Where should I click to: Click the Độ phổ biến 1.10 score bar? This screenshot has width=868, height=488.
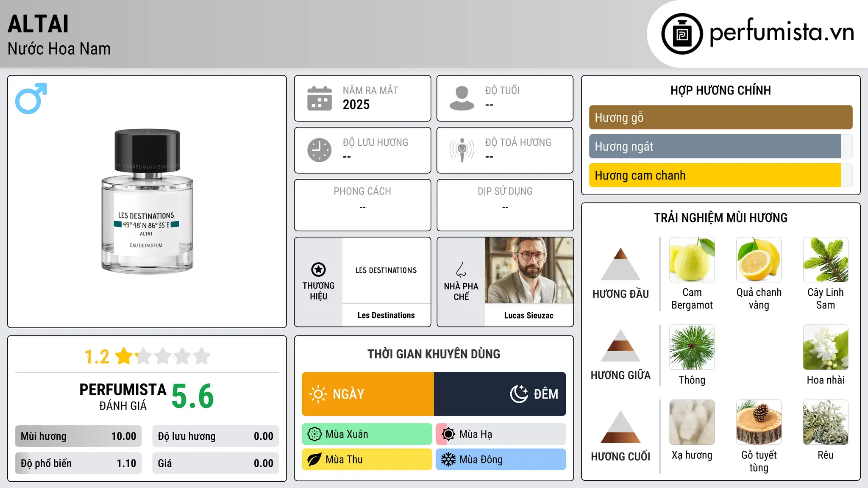78,463
